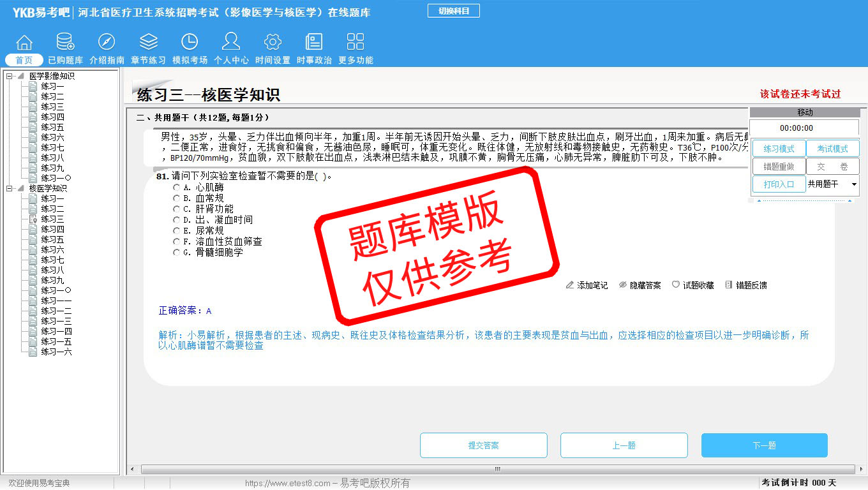Click the 错题重做 button
The width and height of the screenshot is (868, 490).
[x=779, y=167]
